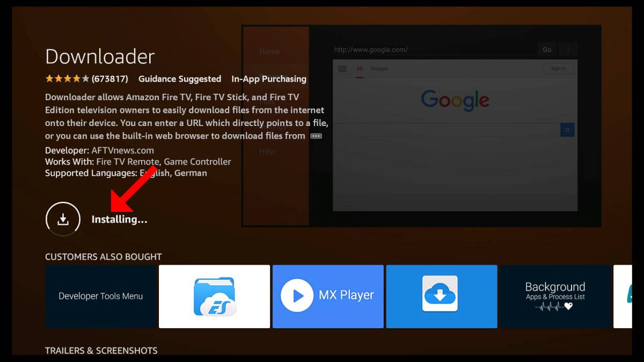Click the Downloader app title

100,56
